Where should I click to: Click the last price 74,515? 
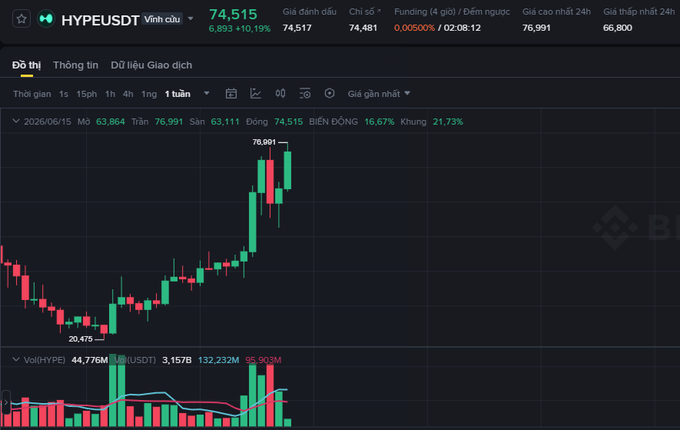(x=233, y=14)
